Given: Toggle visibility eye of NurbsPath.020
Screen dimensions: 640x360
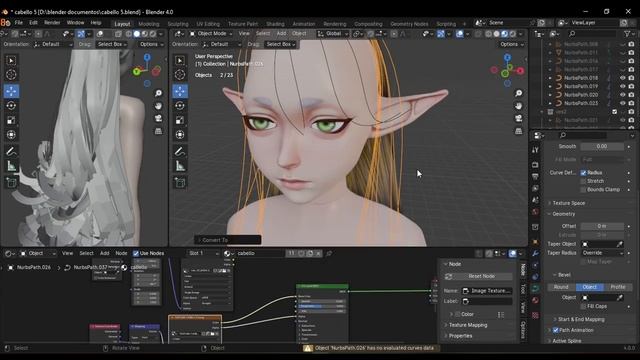Looking at the screenshot, I should point(622,95).
